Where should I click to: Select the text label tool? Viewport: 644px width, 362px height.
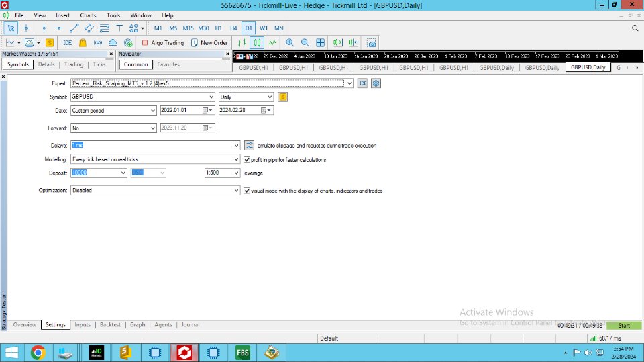pyautogui.click(x=119, y=28)
